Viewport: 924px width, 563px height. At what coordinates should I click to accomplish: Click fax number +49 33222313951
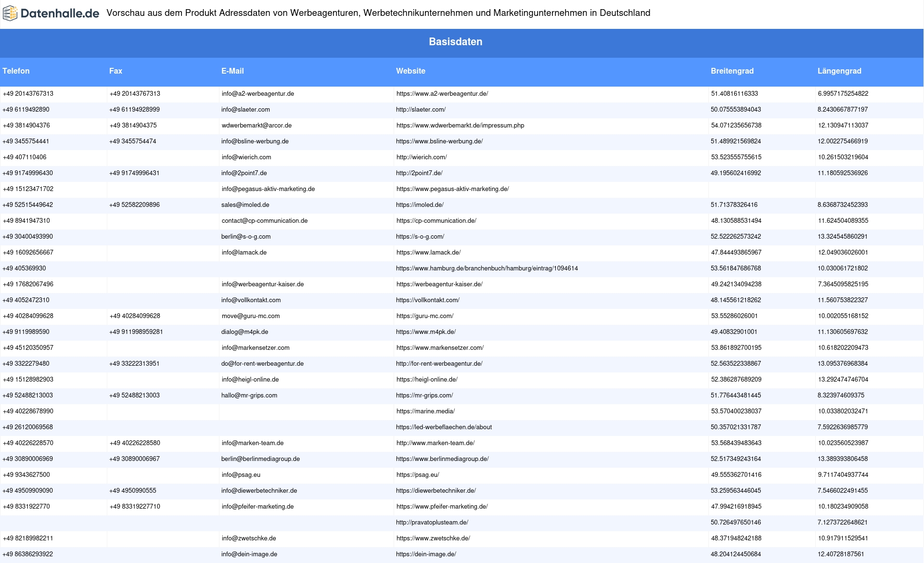click(x=134, y=364)
